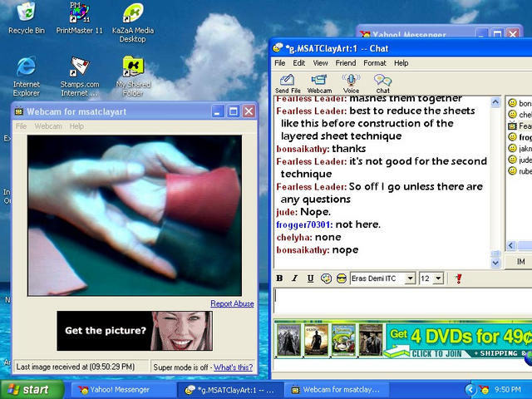Image resolution: width=532 pixels, height=399 pixels.
Task: Open File menu in chat window
Action: tap(279, 63)
